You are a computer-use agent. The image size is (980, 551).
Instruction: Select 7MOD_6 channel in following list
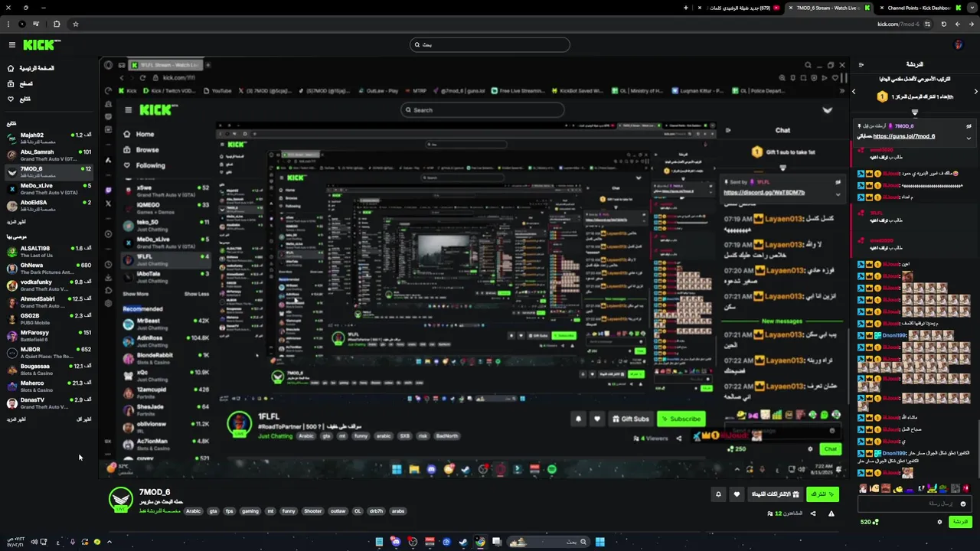tap(49, 171)
